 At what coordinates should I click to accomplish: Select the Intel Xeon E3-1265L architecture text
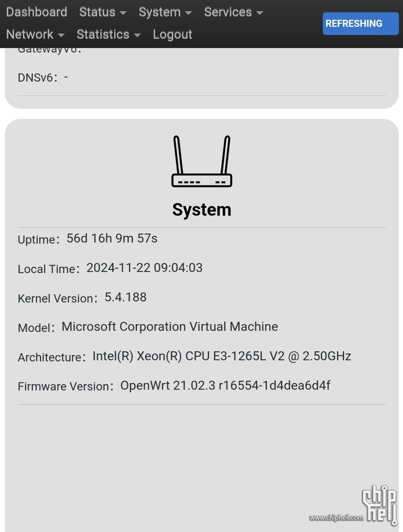pyautogui.click(x=222, y=356)
